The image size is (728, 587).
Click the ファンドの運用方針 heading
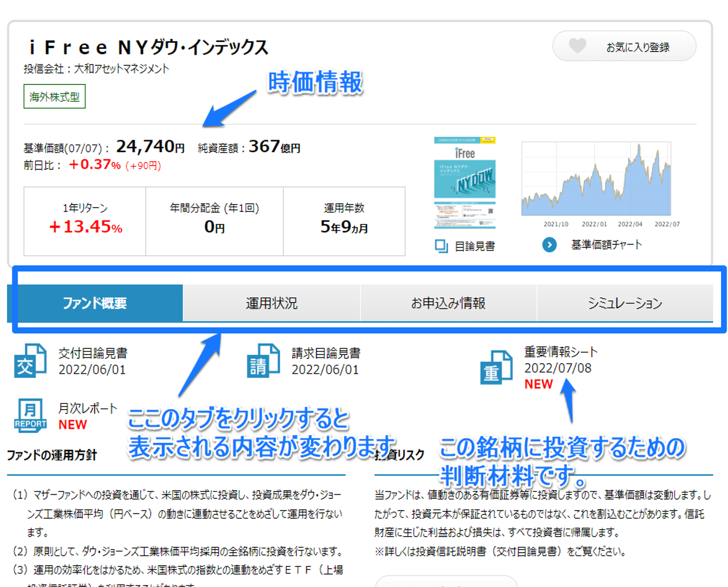[52, 455]
